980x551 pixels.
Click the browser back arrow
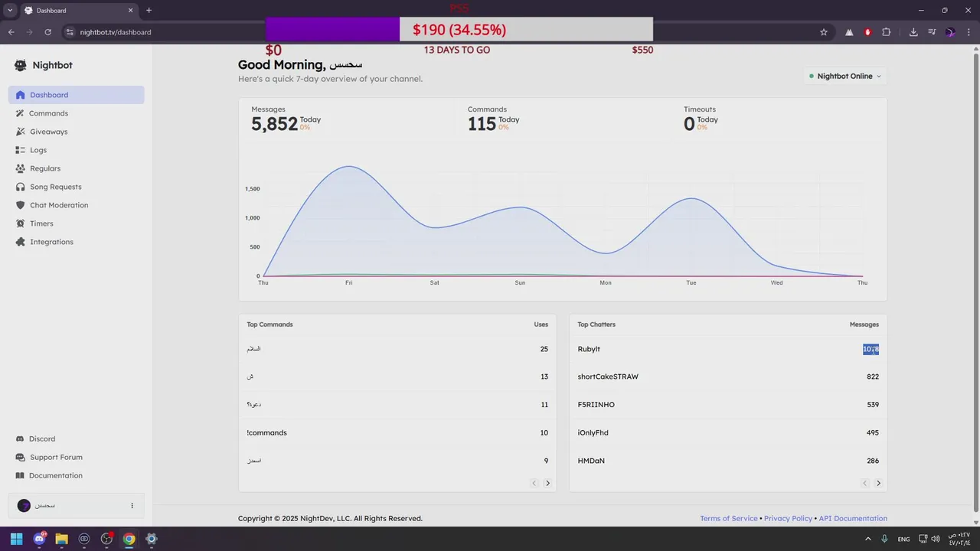coord(11,32)
